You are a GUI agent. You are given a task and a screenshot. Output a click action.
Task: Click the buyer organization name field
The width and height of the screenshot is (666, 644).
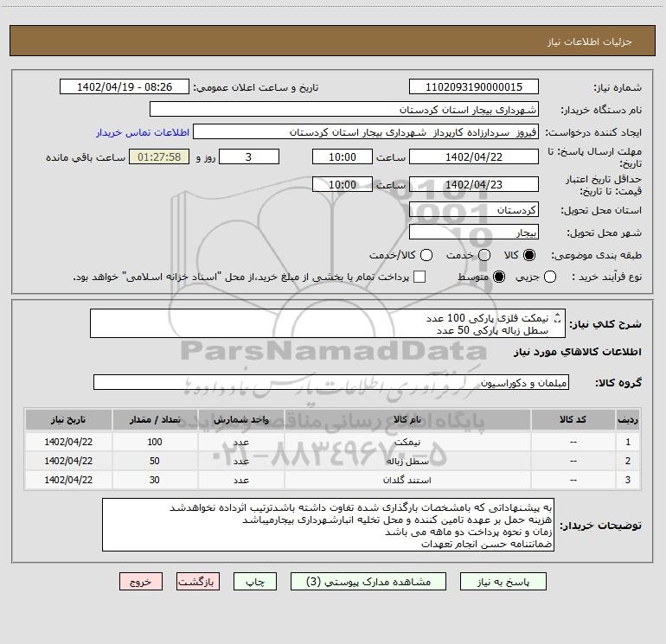click(344, 110)
